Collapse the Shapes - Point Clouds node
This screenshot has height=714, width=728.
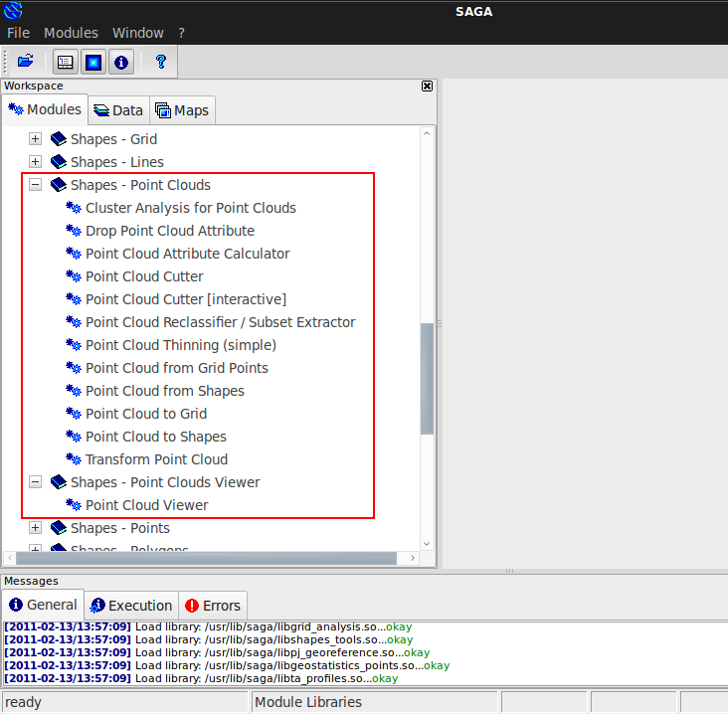pyautogui.click(x=36, y=185)
